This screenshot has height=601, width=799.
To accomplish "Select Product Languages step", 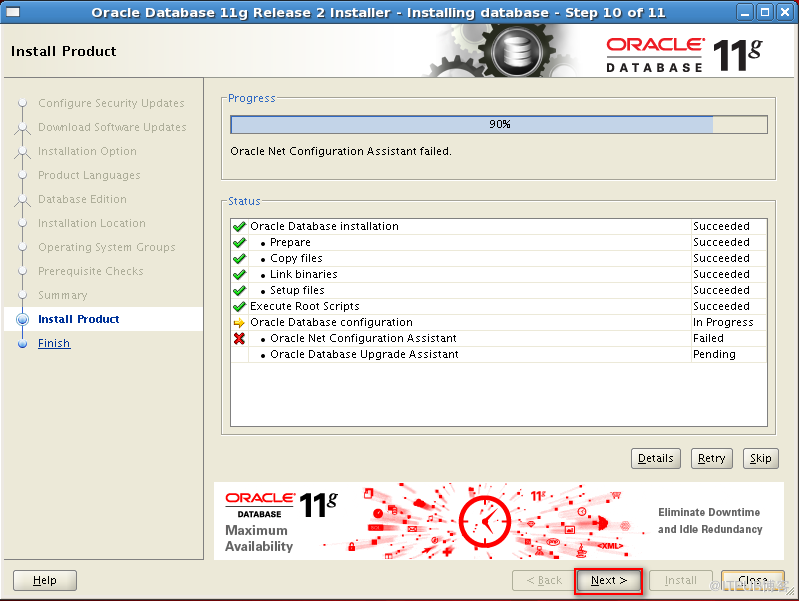I will (x=89, y=175).
